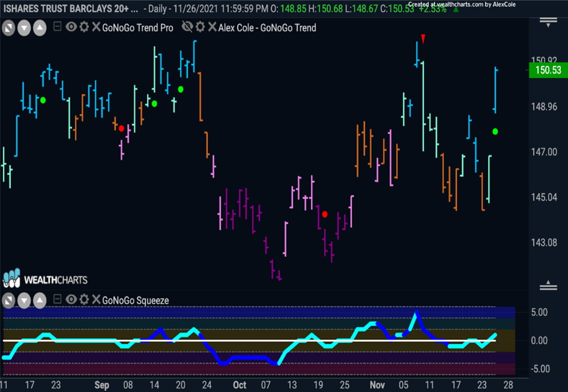Open GoNoGo Trend Pro settings gear
Viewport: 568px width, 392px height.
pyautogui.click(x=84, y=27)
